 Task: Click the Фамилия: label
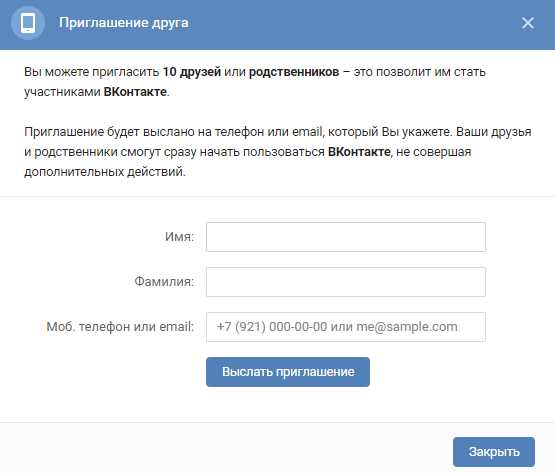pyautogui.click(x=164, y=281)
